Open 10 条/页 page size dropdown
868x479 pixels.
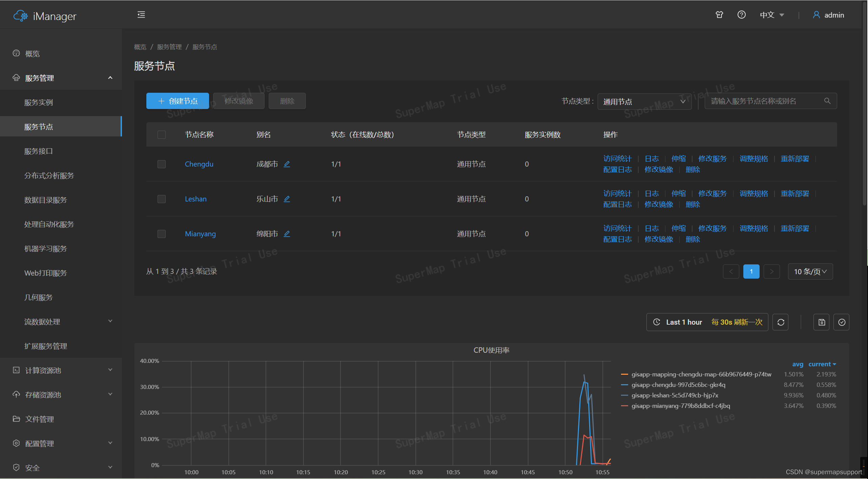pyautogui.click(x=810, y=271)
